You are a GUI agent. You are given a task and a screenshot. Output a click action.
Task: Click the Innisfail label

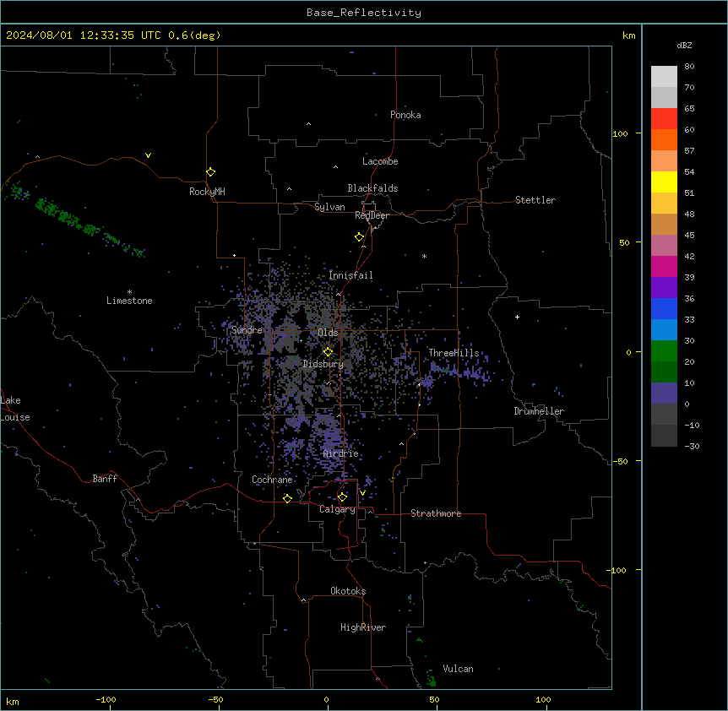point(350,275)
